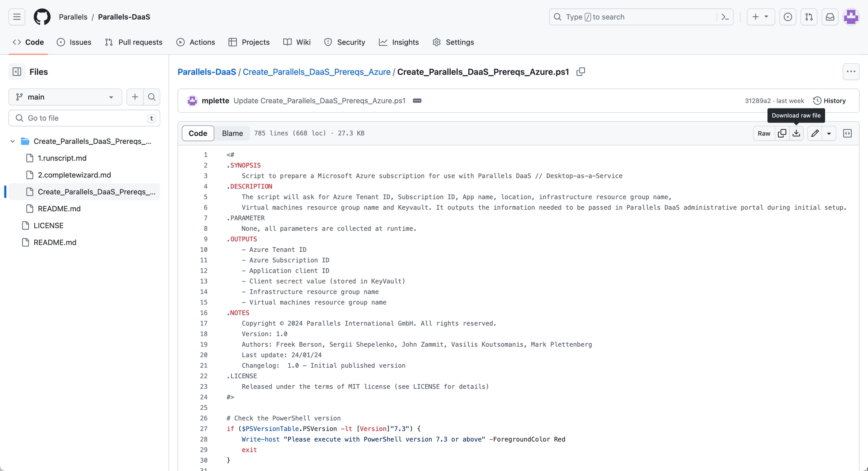
Task: Expand commit message ellipsis
Action: (417, 101)
